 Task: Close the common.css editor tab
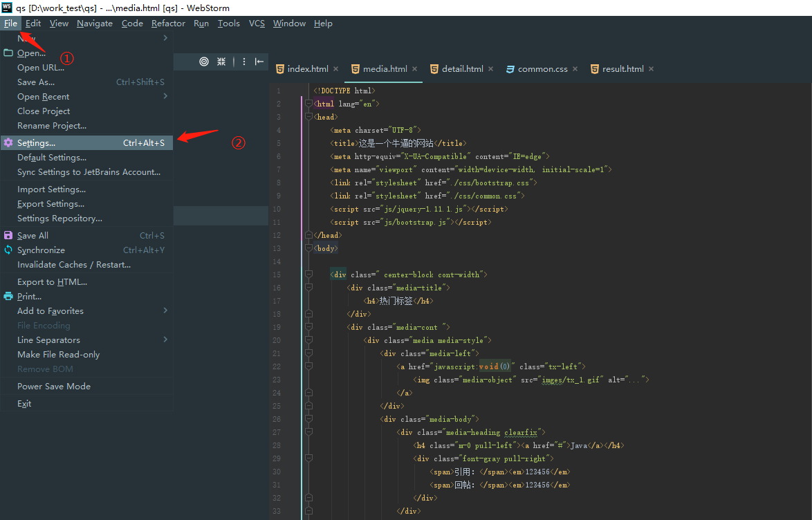[x=575, y=69]
